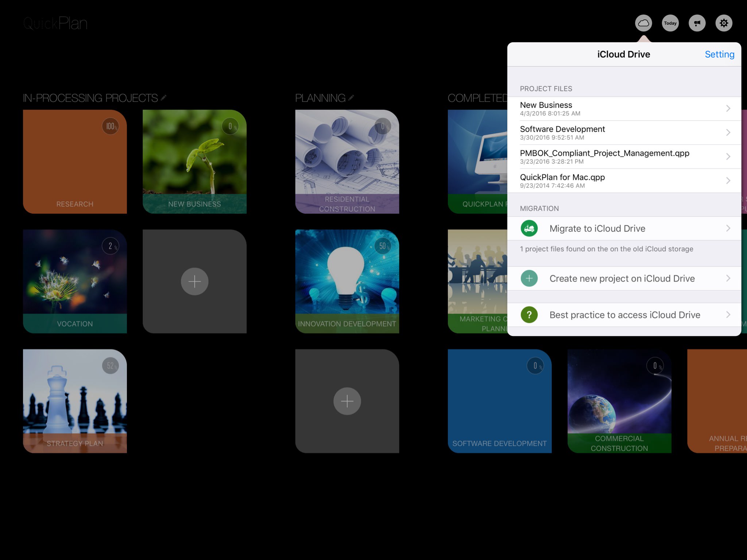
Task: Tap the green migration truck icon
Action: point(529,229)
